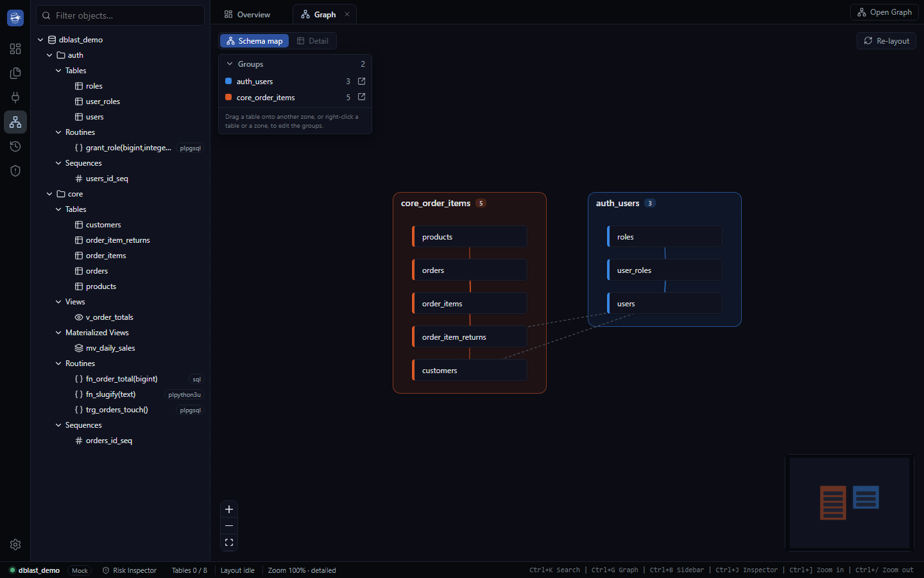Select fn_slugify(text) routine in tree

tap(110, 394)
